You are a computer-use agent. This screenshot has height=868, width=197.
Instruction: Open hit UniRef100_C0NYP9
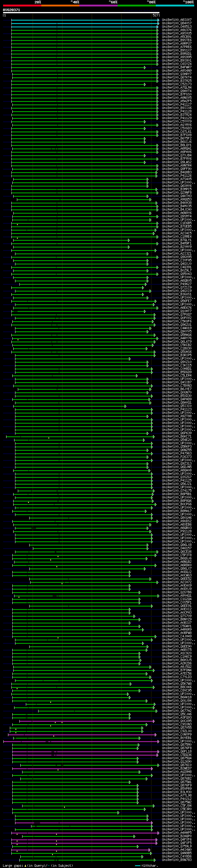(x=177, y=734)
